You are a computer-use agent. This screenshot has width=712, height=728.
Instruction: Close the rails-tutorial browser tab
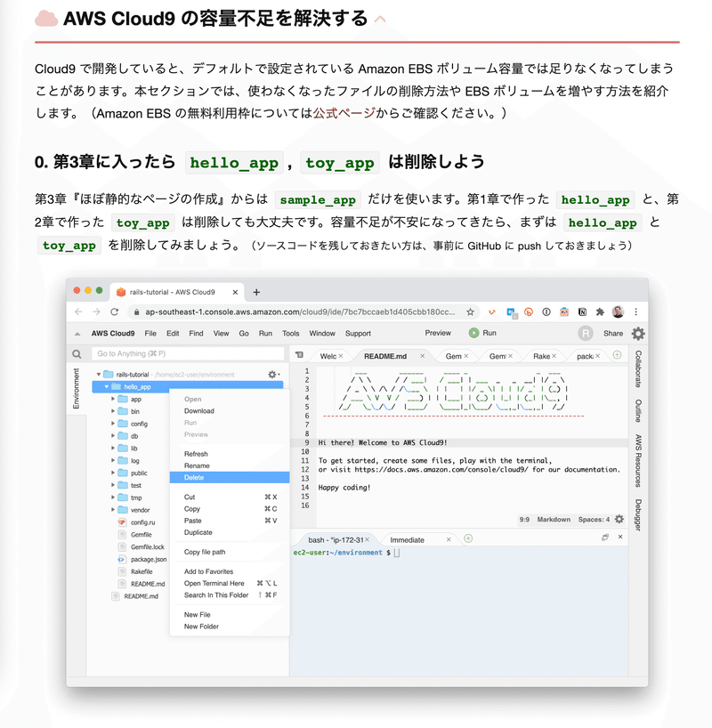[235, 292]
